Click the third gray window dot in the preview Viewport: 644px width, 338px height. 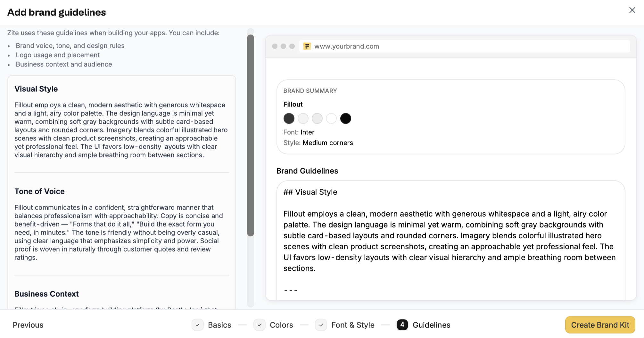point(292,46)
